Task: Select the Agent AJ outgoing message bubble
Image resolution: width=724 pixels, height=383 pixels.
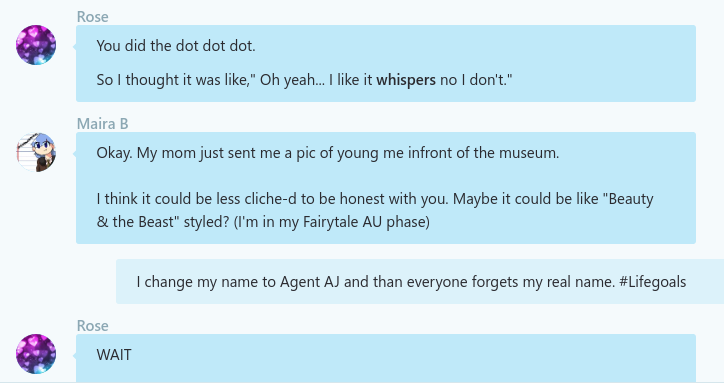Action: tap(420, 281)
